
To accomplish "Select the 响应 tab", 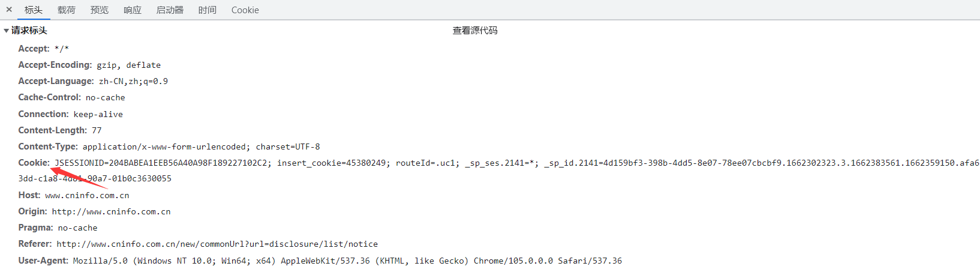I will click(x=133, y=10).
